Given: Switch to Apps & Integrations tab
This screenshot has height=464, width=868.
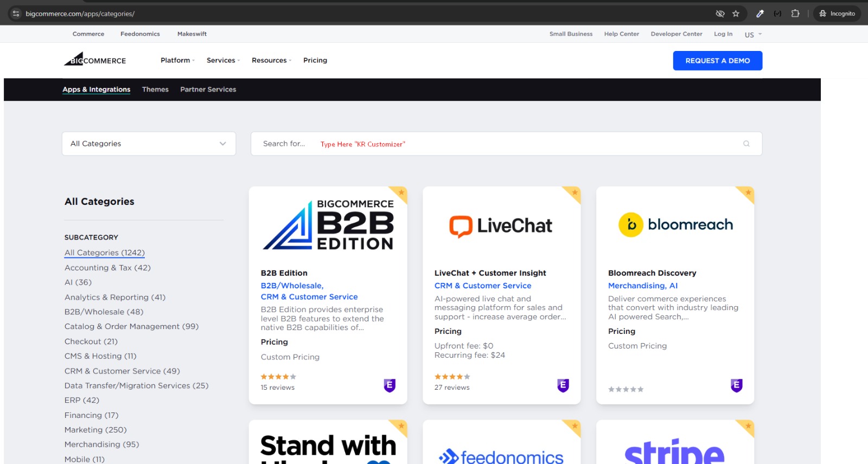Looking at the screenshot, I should click(96, 89).
